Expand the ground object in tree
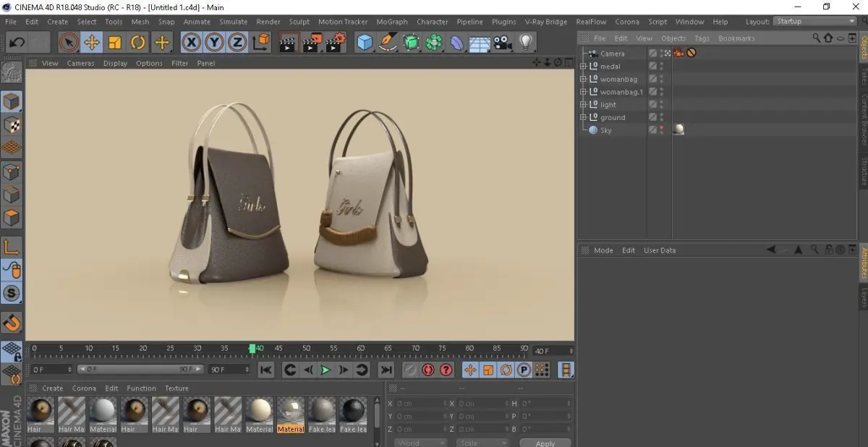The width and height of the screenshot is (868, 447). pos(583,117)
